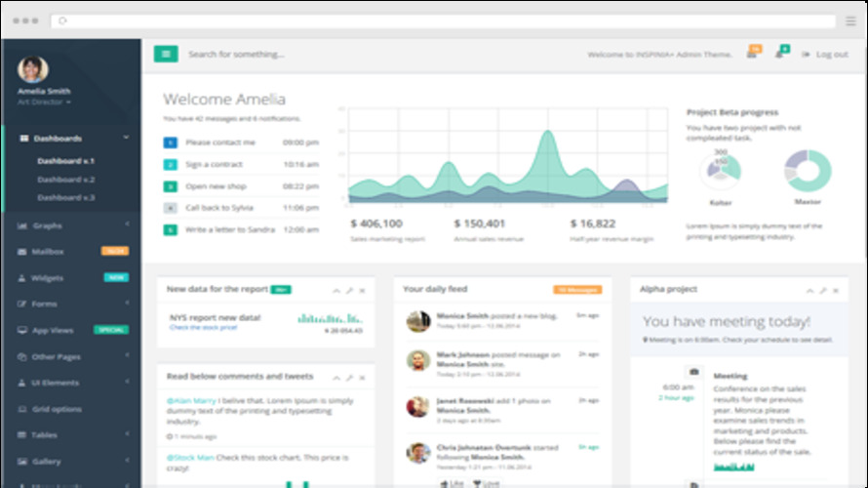Viewport: 868px width, 488px height.
Task: Expand the Other Pages menu arrow
Action: 127,355
